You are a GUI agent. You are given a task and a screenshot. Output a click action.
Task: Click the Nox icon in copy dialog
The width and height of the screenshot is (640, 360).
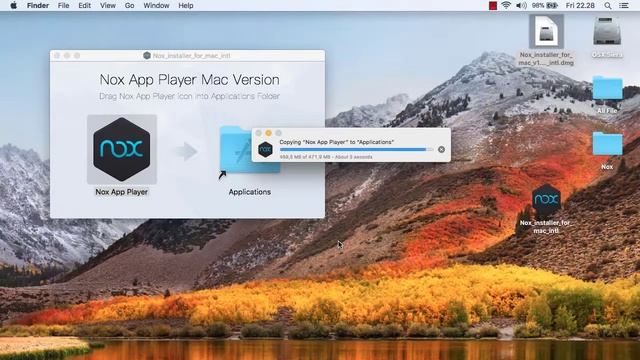[265, 149]
